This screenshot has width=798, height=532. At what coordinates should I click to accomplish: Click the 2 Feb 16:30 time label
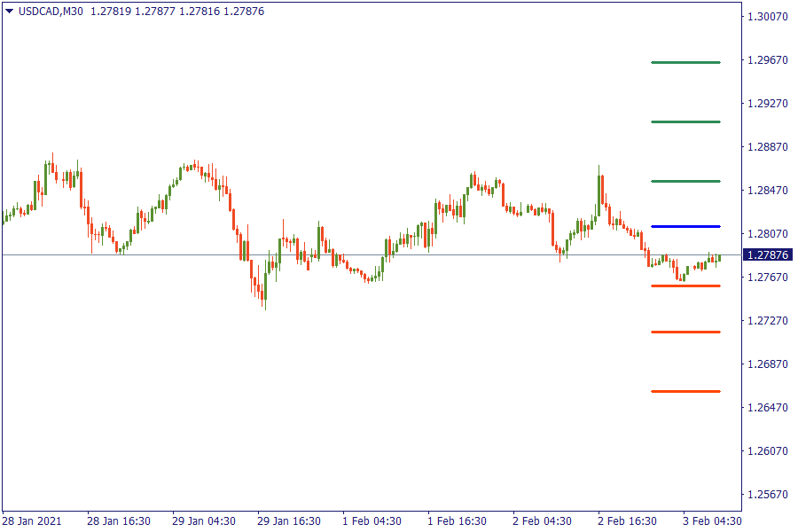(627, 520)
